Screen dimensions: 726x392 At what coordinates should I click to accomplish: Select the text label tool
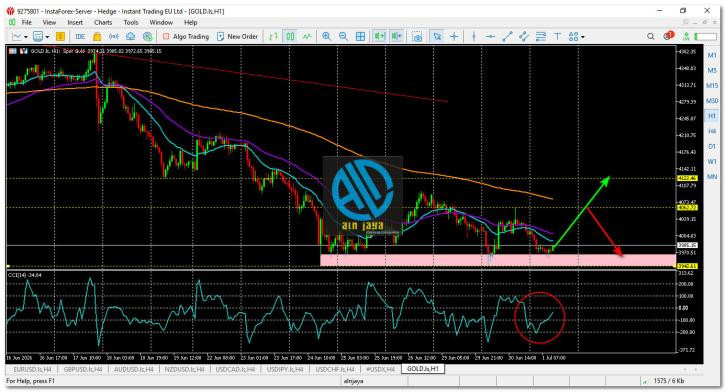(x=557, y=36)
